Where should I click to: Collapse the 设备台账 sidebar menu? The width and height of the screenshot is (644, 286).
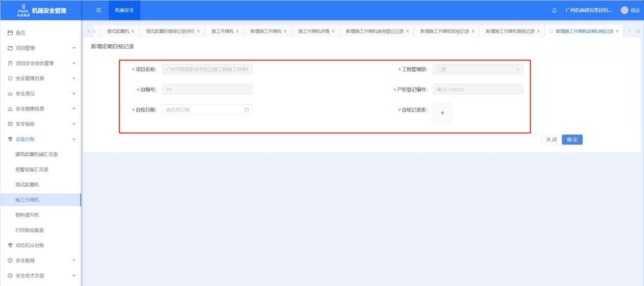[x=40, y=139]
